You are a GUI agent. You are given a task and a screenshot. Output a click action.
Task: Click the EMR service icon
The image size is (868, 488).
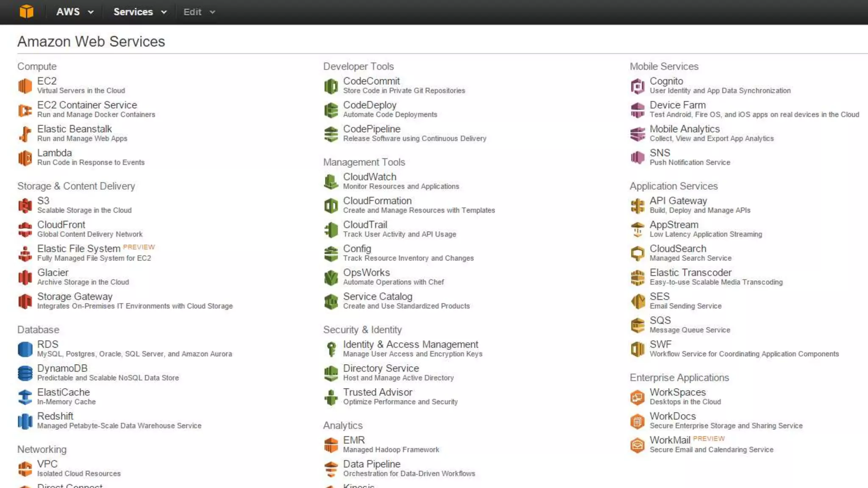click(x=331, y=445)
